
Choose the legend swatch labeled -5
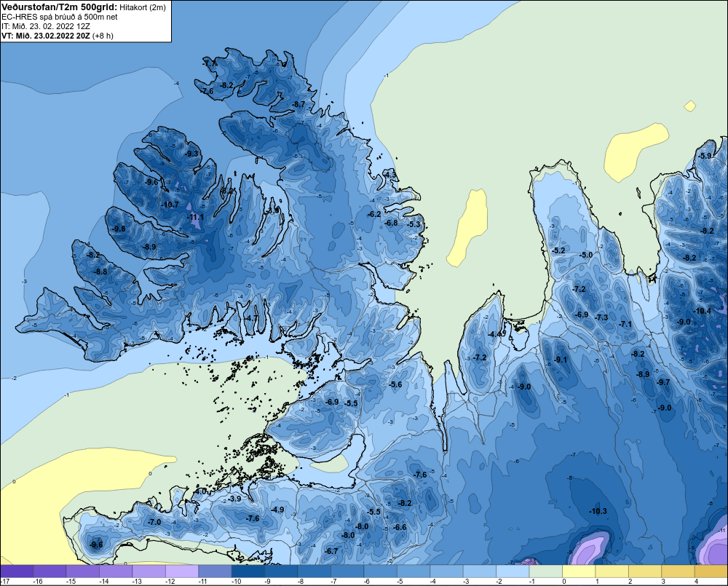pos(414,571)
